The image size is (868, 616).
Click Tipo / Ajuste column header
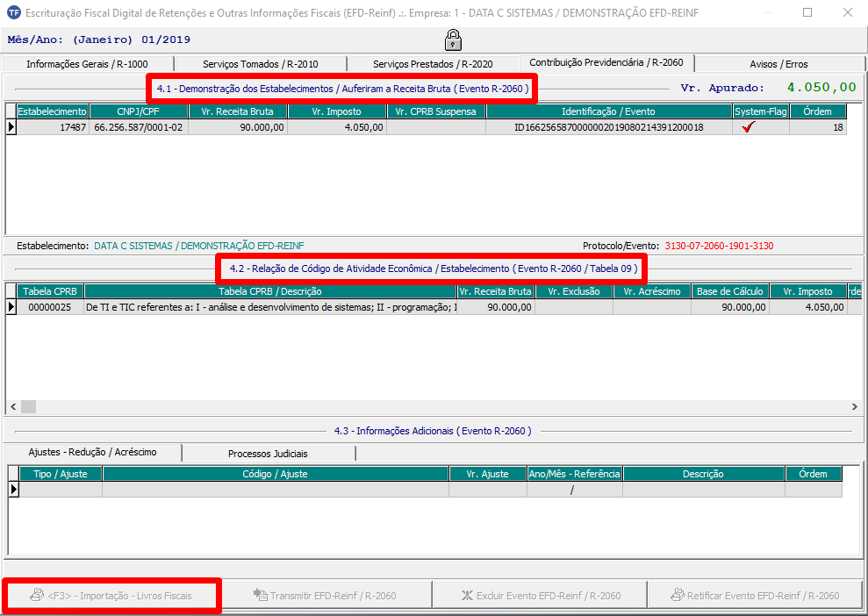point(61,474)
